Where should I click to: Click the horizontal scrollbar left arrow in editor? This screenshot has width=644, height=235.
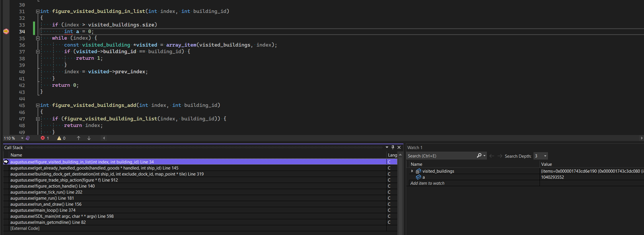coord(104,138)
